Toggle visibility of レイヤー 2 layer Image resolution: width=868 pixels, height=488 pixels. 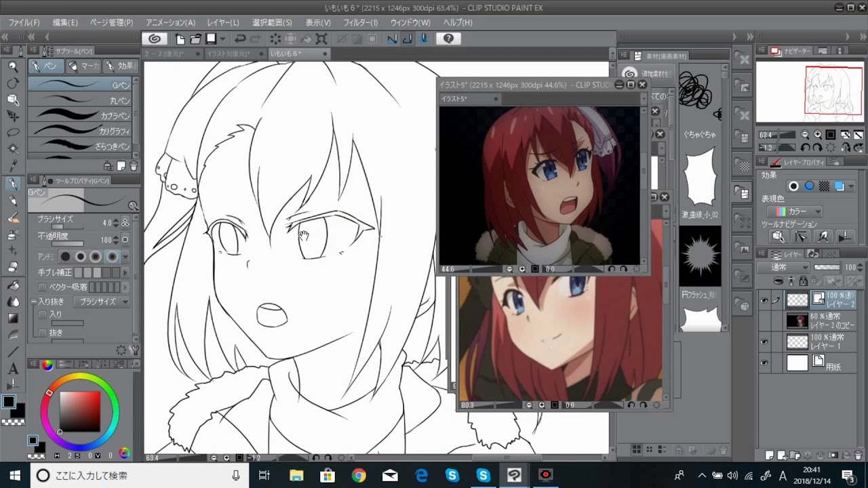click(765, 300)
